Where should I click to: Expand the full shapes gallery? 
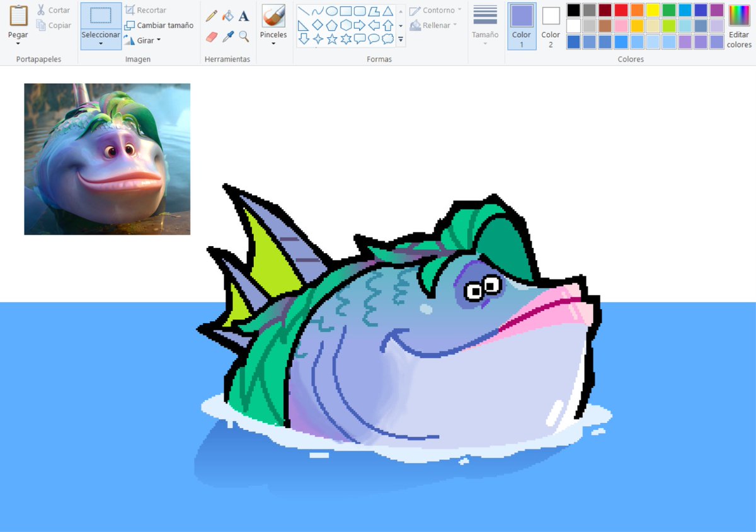(401, 40)
